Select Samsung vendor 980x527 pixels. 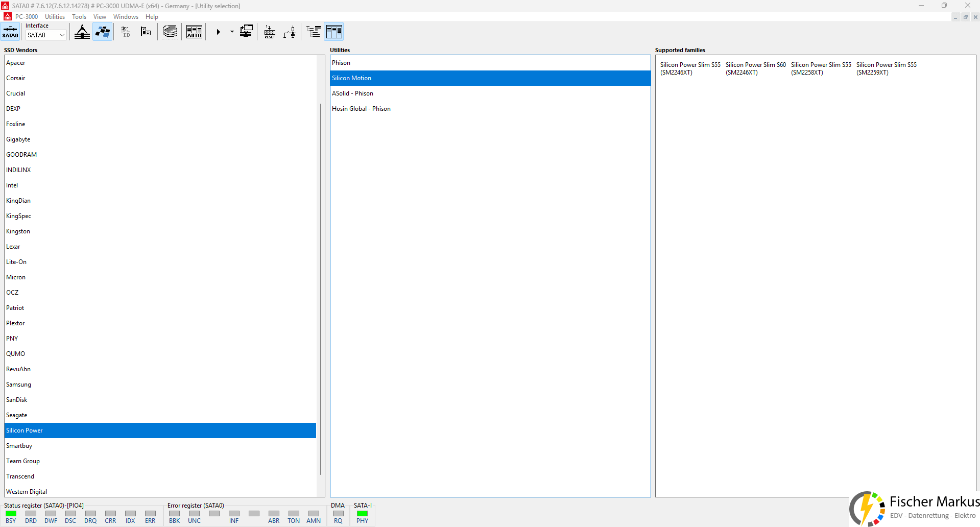tap(160, 385)
